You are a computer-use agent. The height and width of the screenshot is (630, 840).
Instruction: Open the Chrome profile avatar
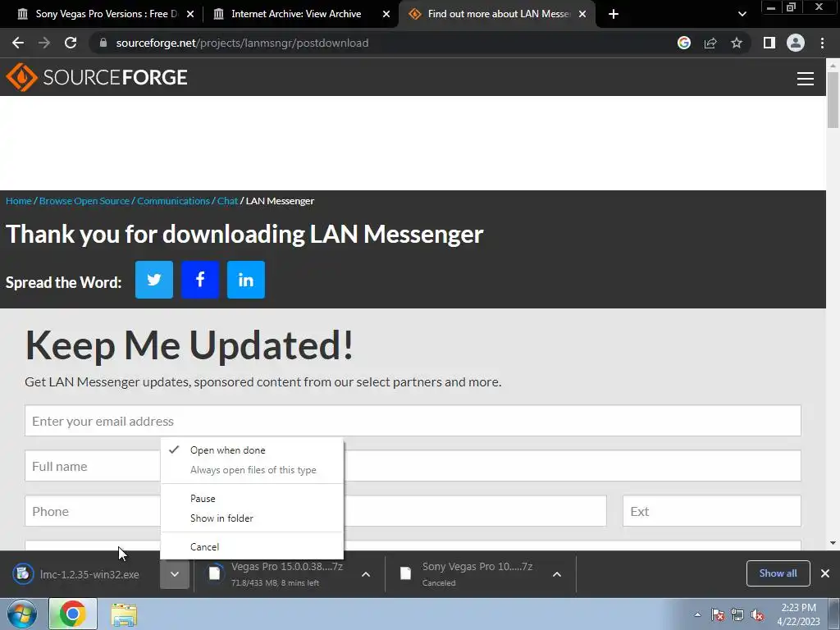pos(796,43)
